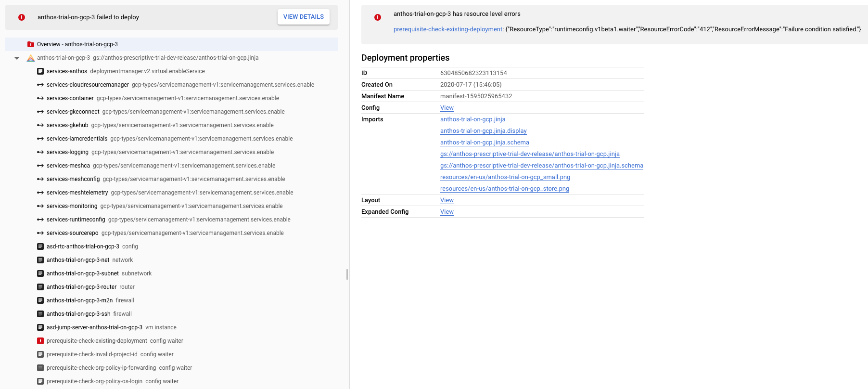Click the icon beside anthos-trial-on-gcp-3-net

(40, 260)
